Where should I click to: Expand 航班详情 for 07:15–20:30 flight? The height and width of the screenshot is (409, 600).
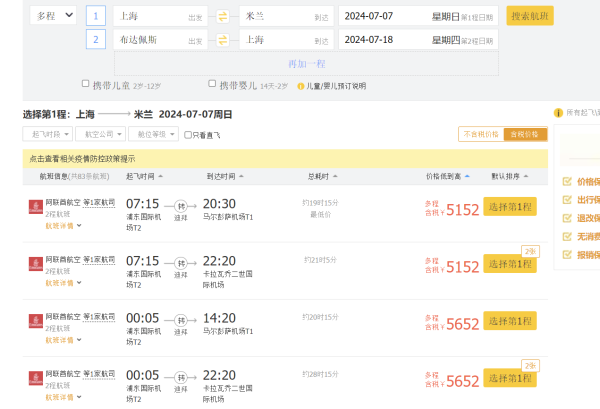[x=64, y=226]
